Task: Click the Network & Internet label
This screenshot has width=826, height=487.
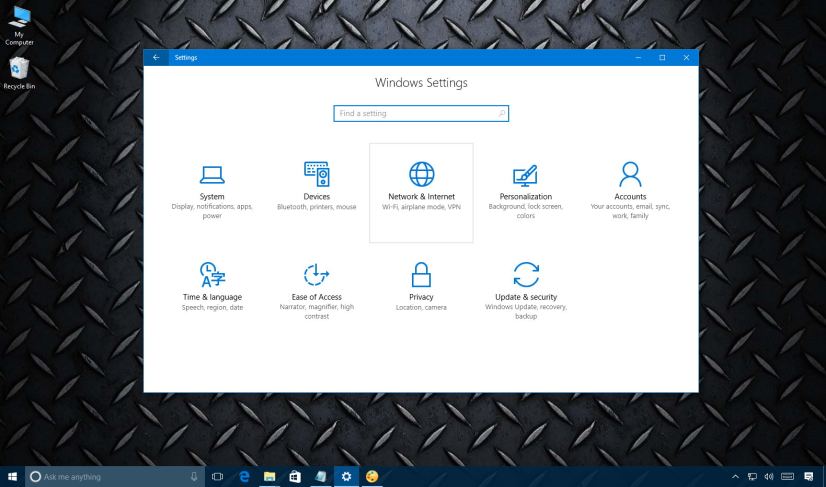Action: (421, 196)
